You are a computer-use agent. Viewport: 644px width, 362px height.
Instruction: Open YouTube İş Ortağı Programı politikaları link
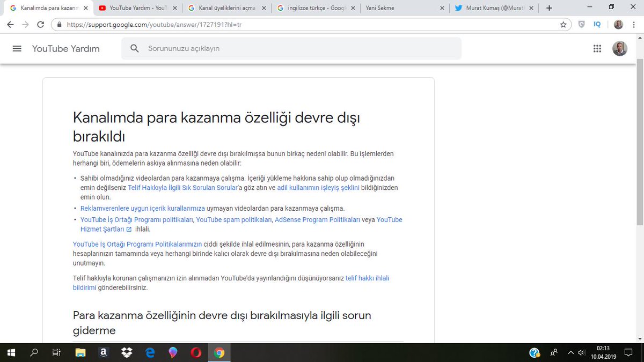[137, 220]
